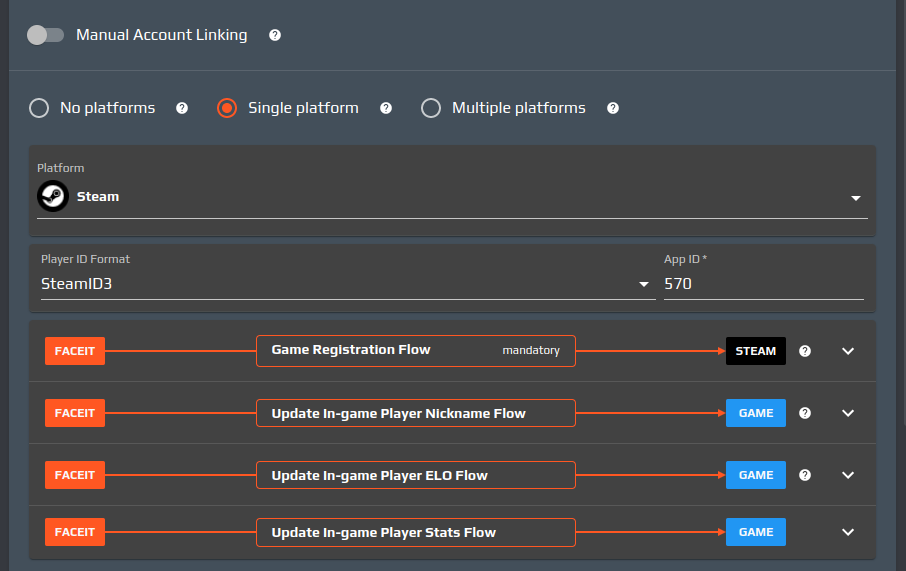Viewport: 906px width, 571px height.
Task: Click help icon in ELO Flow row
Action: [805, 475]
